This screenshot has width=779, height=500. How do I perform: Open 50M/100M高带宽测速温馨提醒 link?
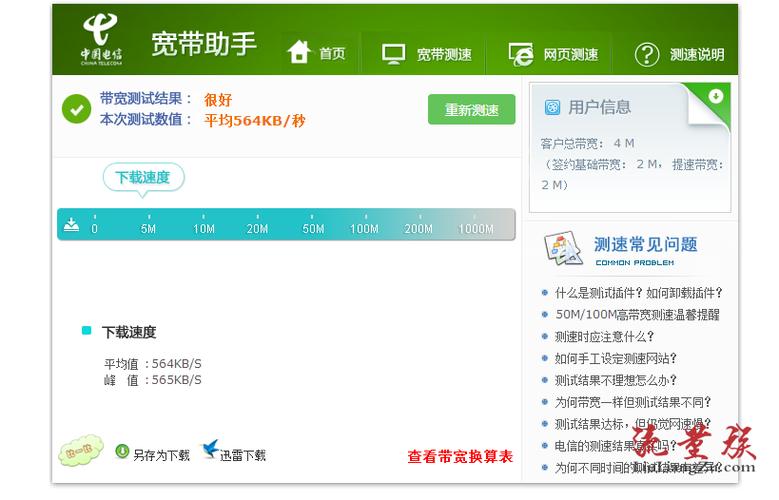(x=637, y=315)
